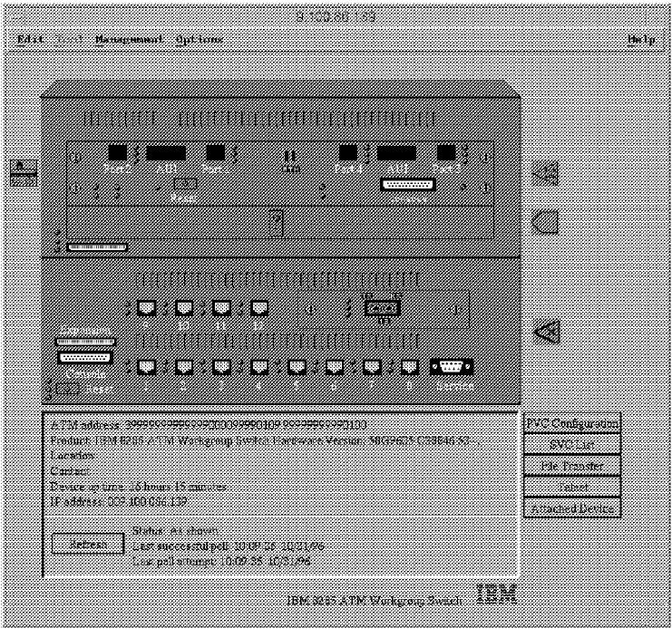Click the Service serial connector
Image resolution: width=672 pixels, height=628 pixels.
coord(452,367)
